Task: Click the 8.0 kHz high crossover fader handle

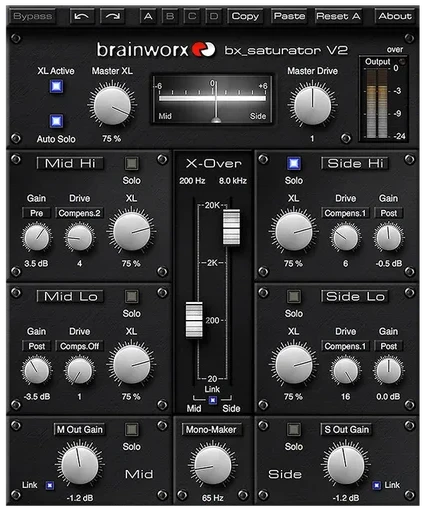Action: [x=231, y=227]
